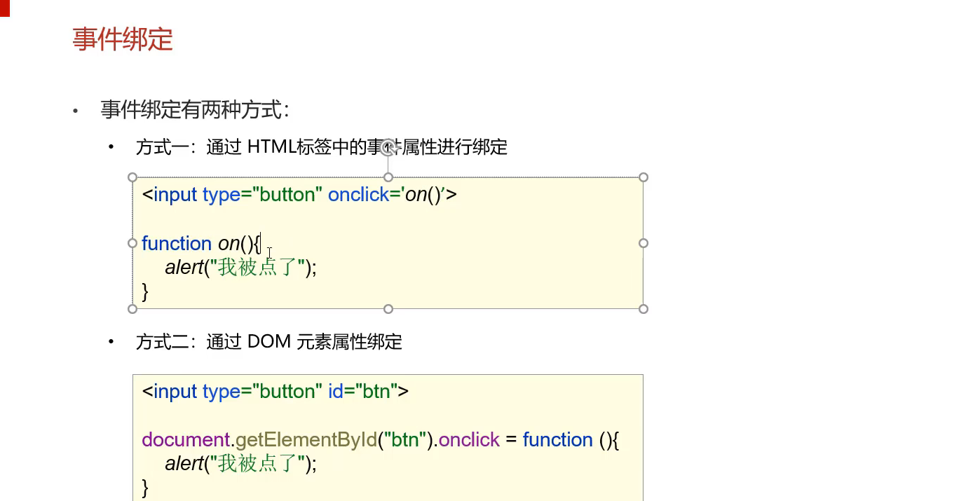Click the bottom-left resize handle of selected box
Viewport: 980px width, 501px height.
pos(132,309)
